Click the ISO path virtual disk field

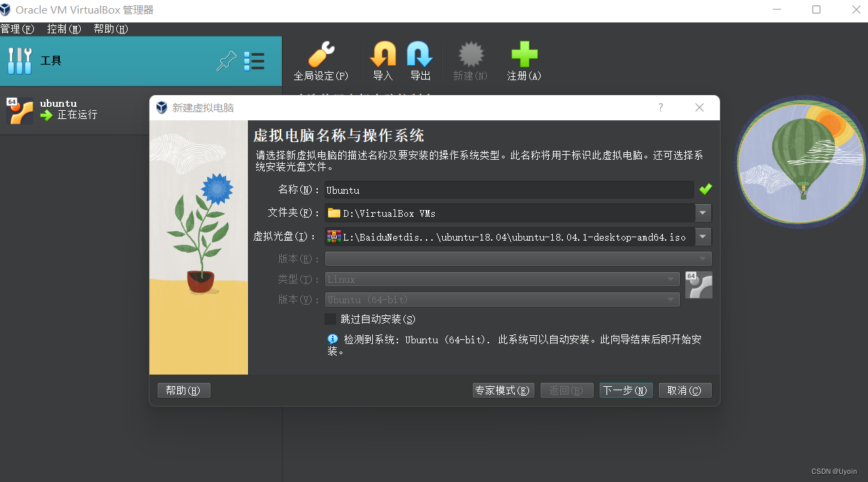coord(509,237)
